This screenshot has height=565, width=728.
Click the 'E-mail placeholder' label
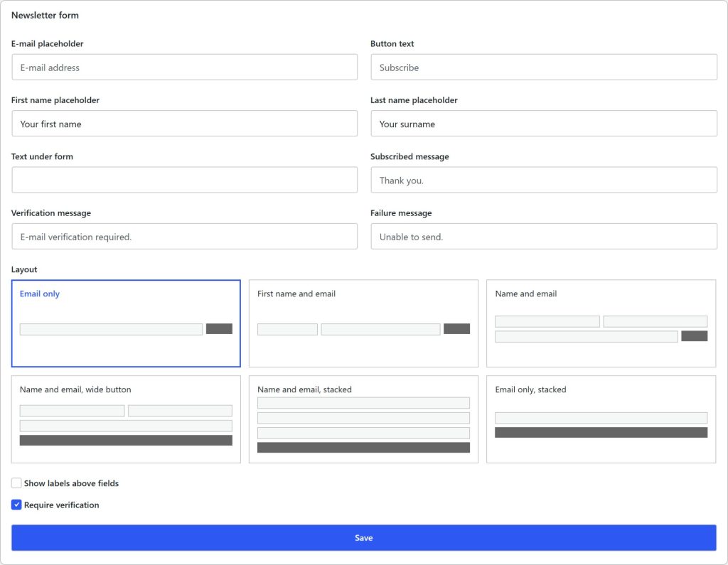click(x=48, y=43)
